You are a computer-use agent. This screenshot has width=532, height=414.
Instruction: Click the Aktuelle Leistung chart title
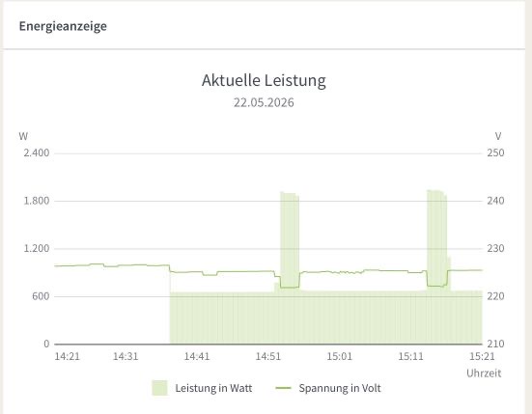coord(264,80)
